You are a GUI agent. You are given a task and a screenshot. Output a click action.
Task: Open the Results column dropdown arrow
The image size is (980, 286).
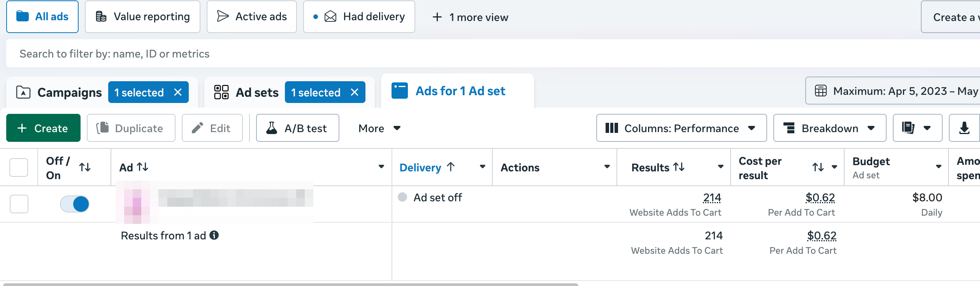pos(721,167)
